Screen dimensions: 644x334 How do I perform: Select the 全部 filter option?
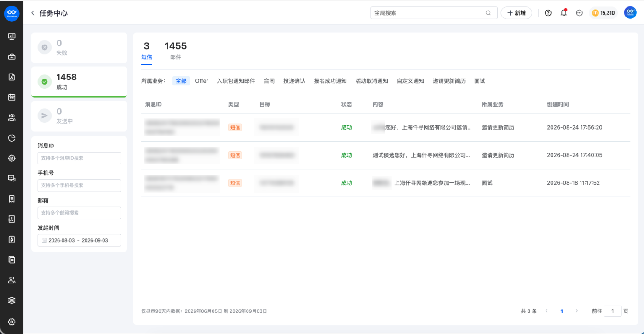181,81
